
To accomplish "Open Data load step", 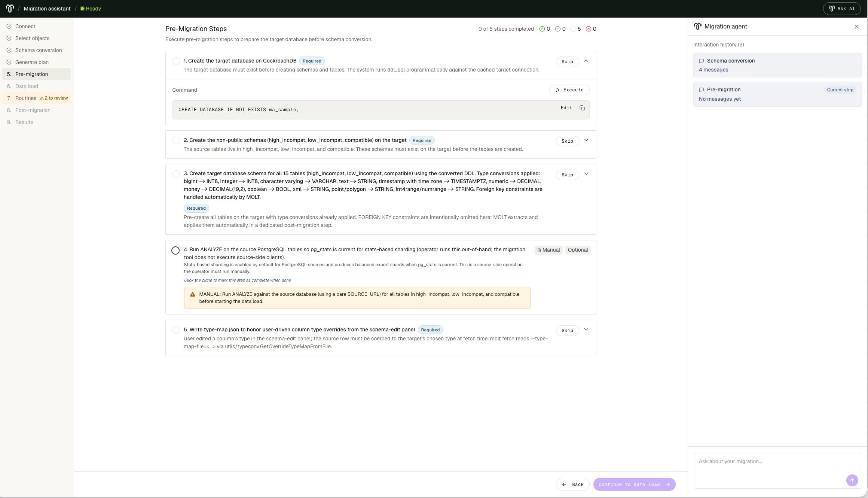I will tap(36, 86).
